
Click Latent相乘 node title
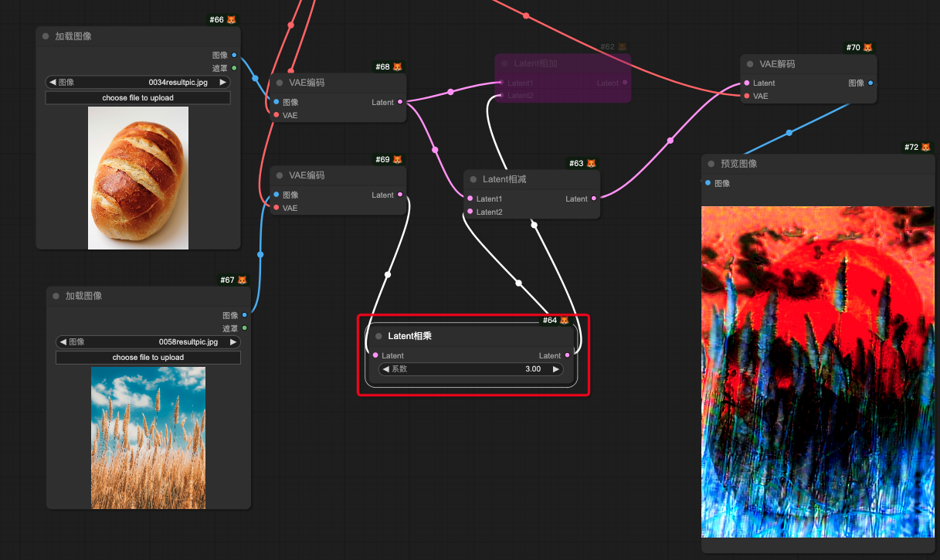tap(409, 336)
